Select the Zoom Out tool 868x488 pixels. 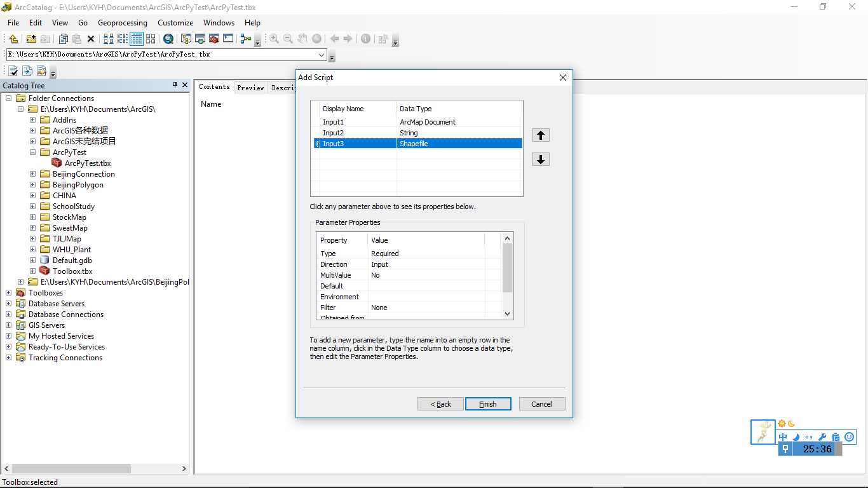(288, 39)
